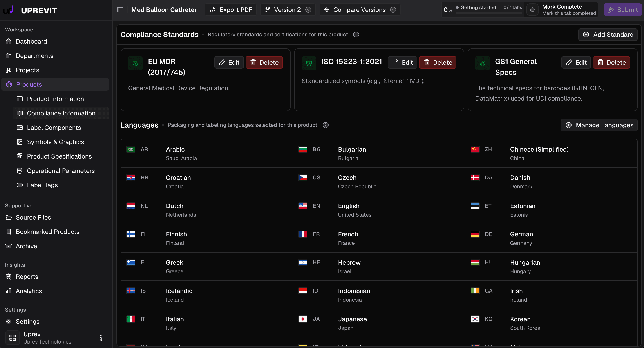The width and height of the screenshot is (644, 348).
Task: Open Product Specifications section
Action: point(59,156)
